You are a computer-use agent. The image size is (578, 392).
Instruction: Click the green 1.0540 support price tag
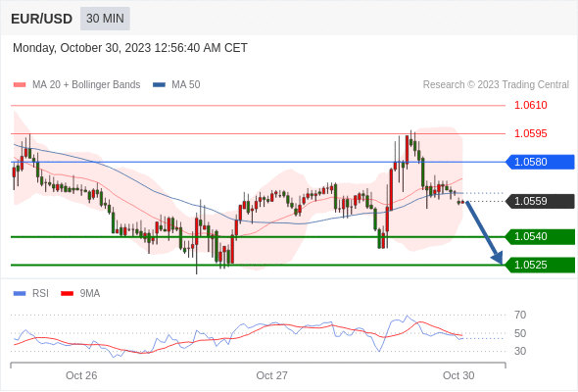(x=540, y=236)
